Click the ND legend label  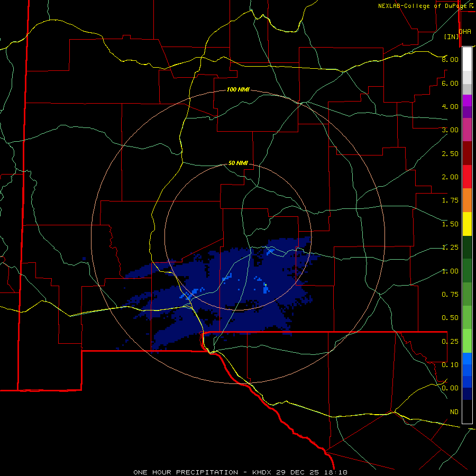tap(454, 412)
